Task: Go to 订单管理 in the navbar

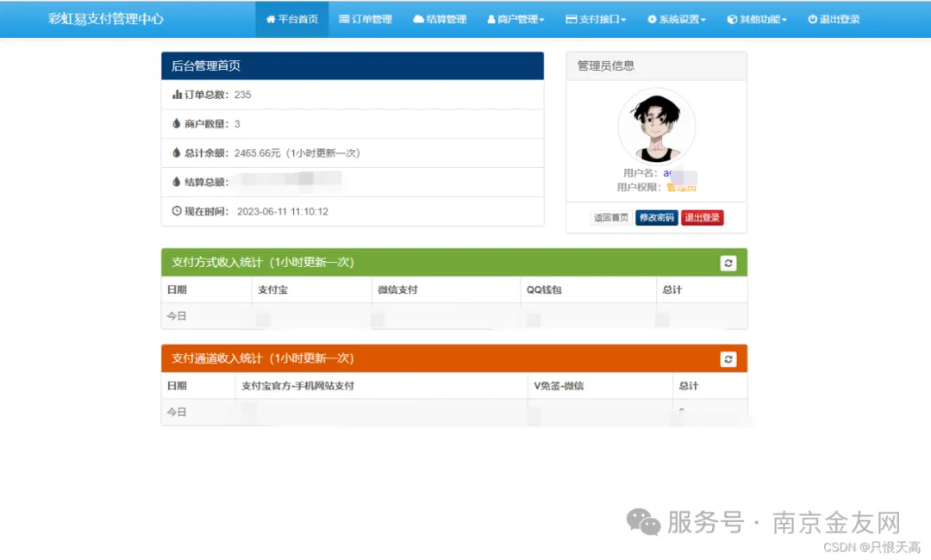Action: [x=366, y=19]
